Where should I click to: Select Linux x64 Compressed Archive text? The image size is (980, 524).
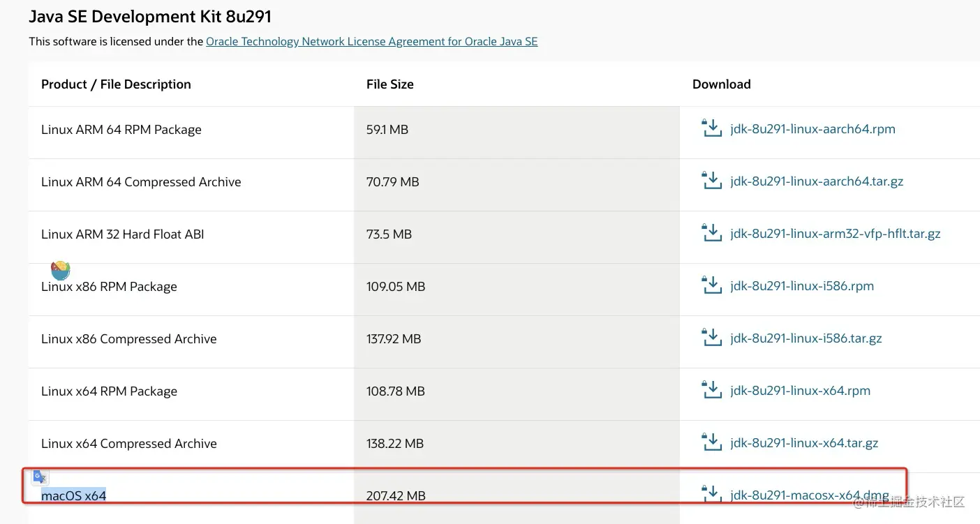click(x=129, y=444)
